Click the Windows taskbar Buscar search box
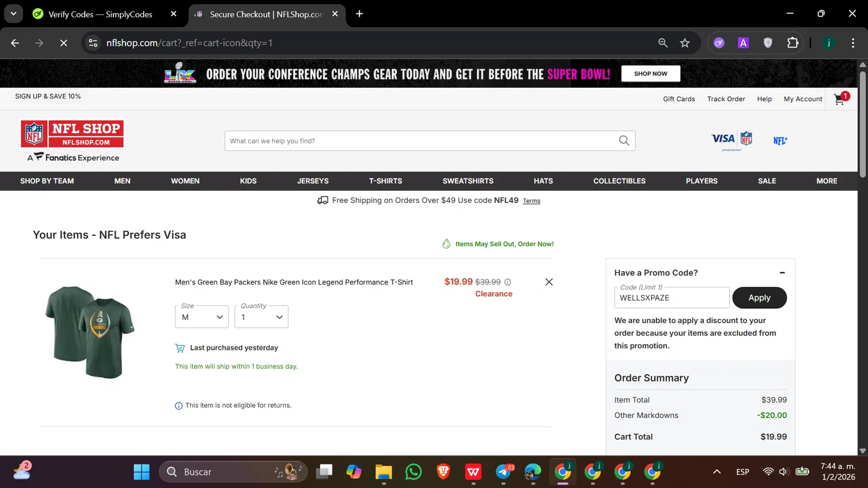Viewport: 868px width, 488px height. click(x=233, y=472)
